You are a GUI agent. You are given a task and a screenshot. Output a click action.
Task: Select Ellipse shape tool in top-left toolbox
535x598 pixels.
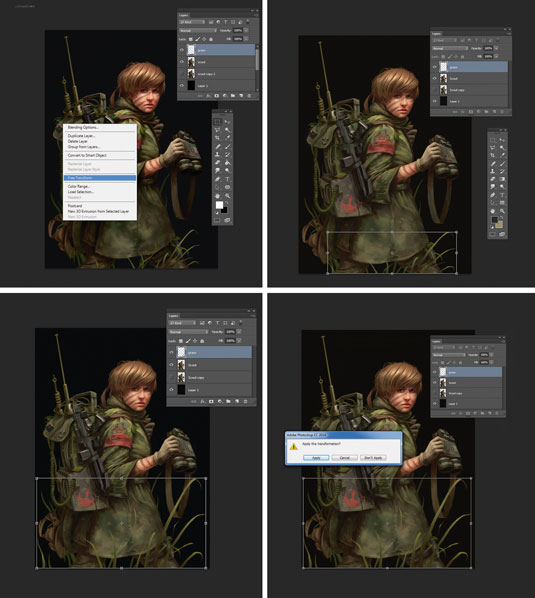pyautogui.click(x=227, y=187)
